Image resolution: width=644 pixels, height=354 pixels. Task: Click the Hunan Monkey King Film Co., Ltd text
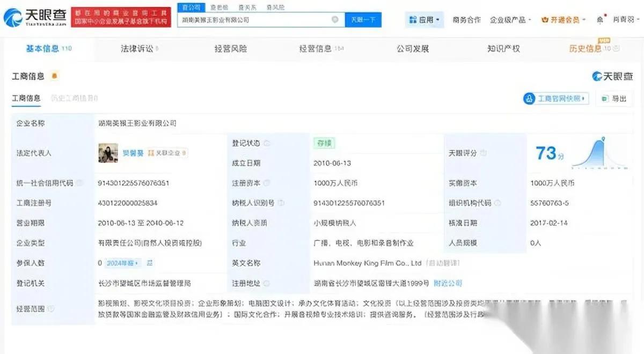pyautogui.click(x=368, y=263)
